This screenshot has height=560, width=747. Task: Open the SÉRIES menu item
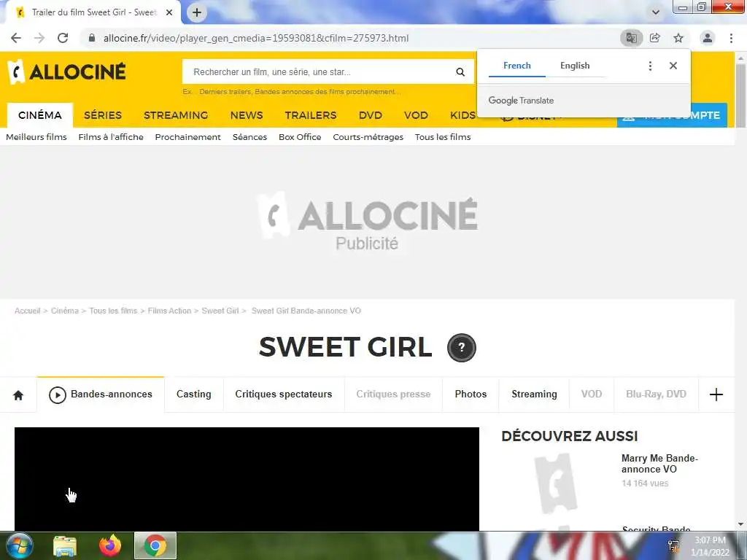click(x=103, y=115)
